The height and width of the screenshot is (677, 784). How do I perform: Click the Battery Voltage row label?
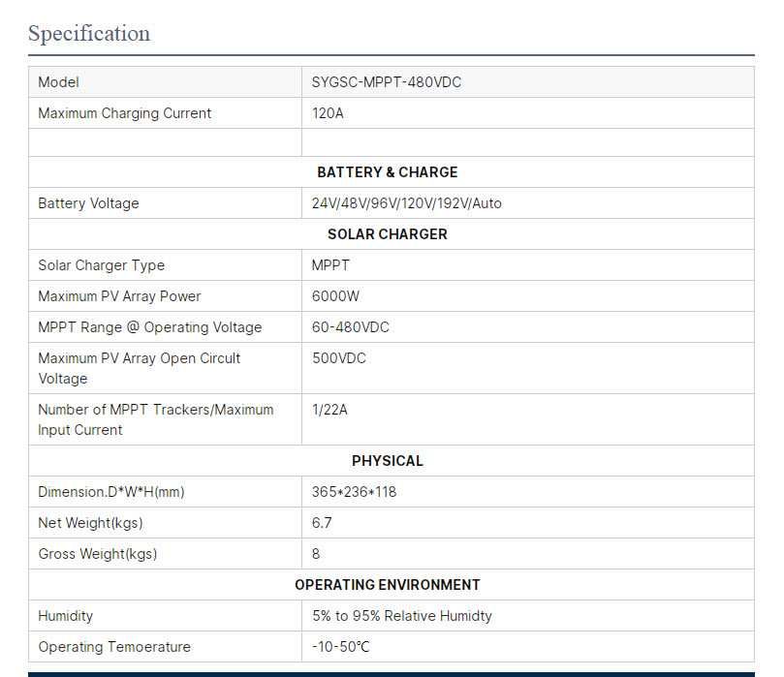tap(88, 203)
